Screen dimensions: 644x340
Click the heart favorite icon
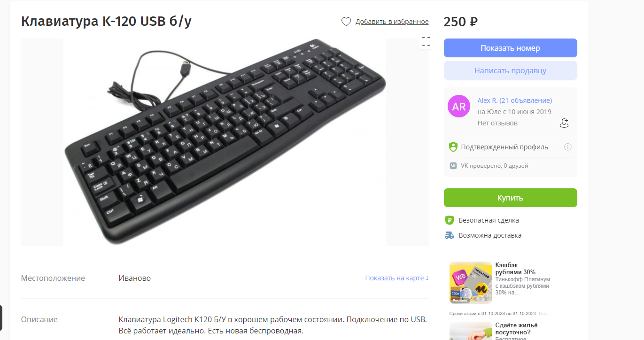346,22
